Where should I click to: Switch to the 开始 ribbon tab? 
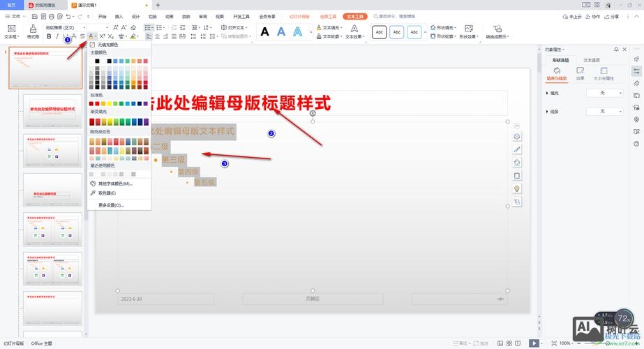tap(103, 17)
